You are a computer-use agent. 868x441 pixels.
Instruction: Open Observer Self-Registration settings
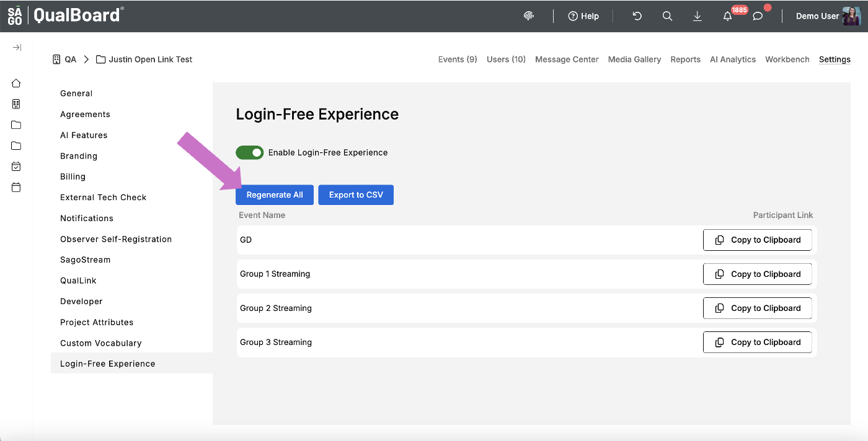pyautogui.click(x=116, y=239)
